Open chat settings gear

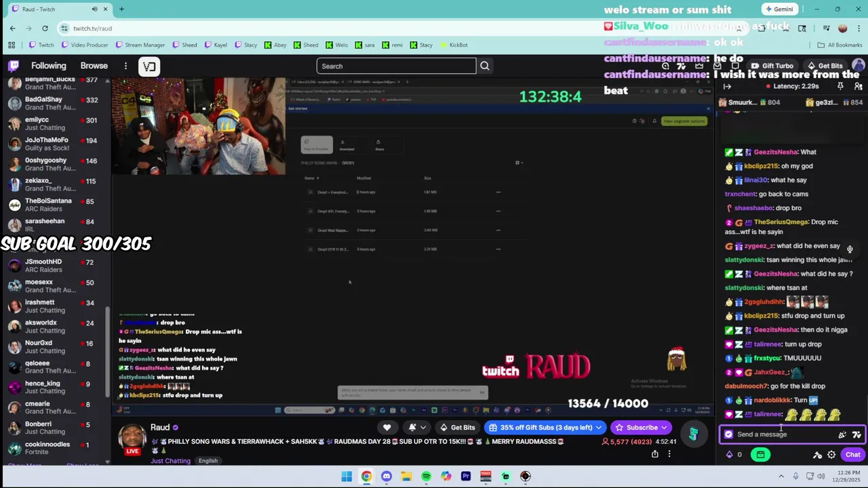pyautogui.click(x=831, y=455)
